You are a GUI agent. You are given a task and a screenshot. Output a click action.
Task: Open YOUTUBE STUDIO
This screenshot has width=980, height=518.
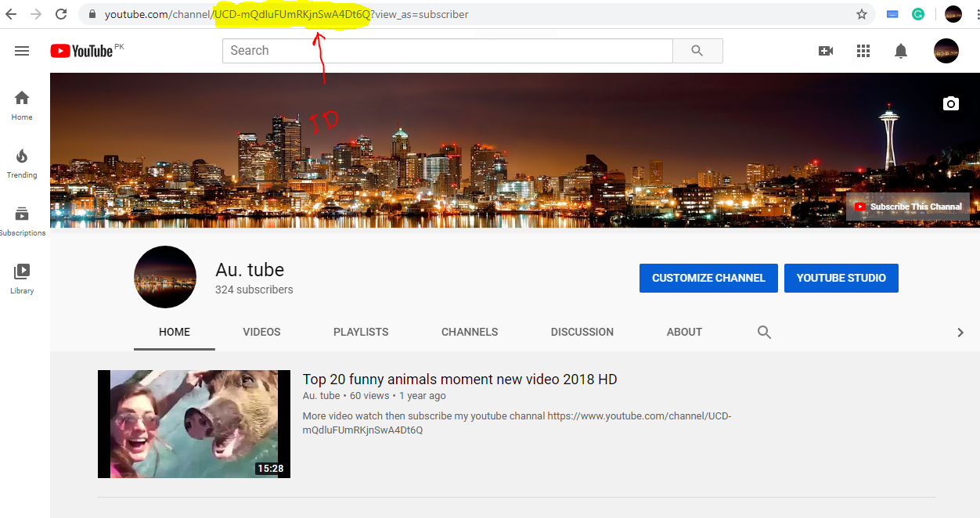(841, 278)
